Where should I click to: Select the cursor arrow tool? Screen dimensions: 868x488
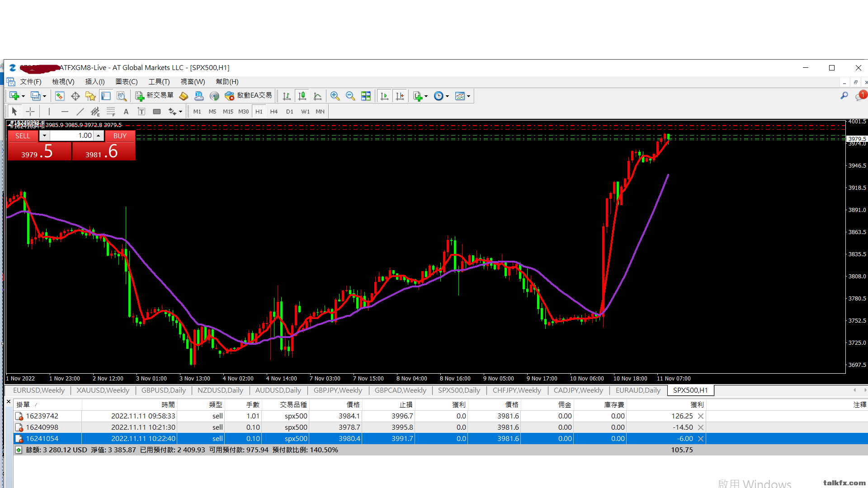pyautogui.click(x=14, y=111)
